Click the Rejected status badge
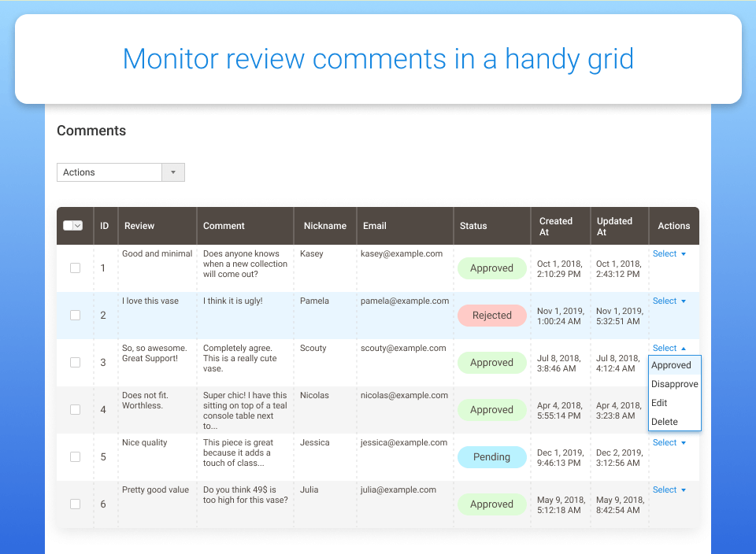The width and height of the screenshot is (756, 554). pyautogui.click(x=491, y=316)
